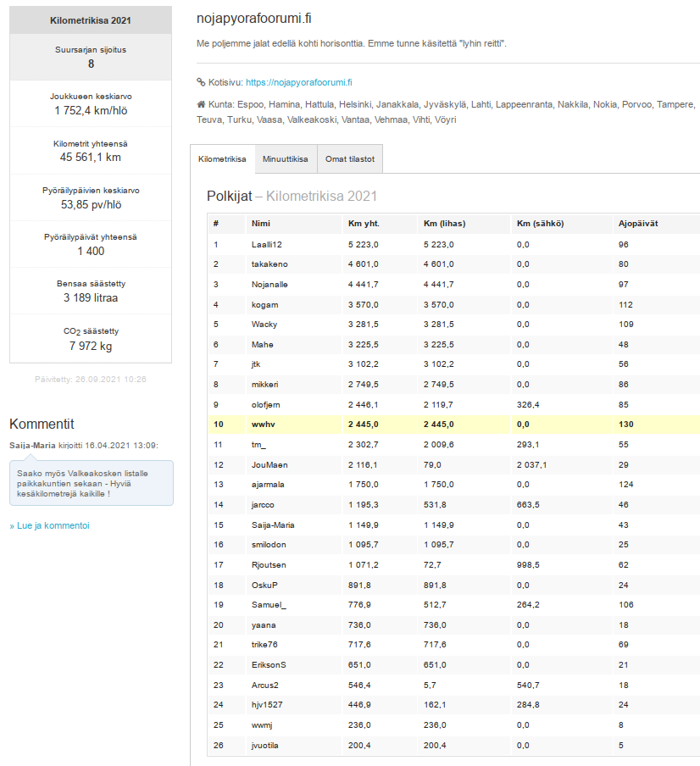Sort by the Ajopäivät column header
The image size is (700, 766).
(x=639, y=225)
